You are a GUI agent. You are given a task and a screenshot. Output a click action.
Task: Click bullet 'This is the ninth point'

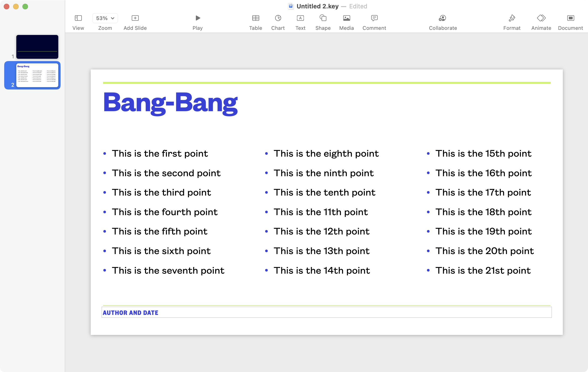coord(324,173)
